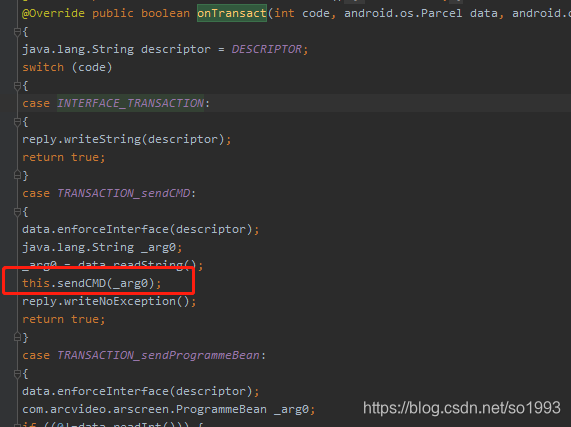Click the this.sendCMD(_arg0) call
The image size is (571, 427).
91,283
